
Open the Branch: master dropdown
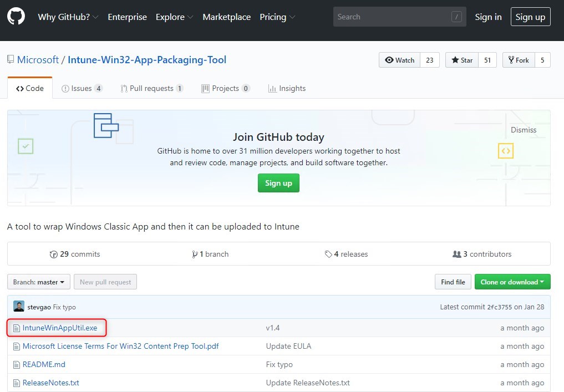click(x=39, y=282)
